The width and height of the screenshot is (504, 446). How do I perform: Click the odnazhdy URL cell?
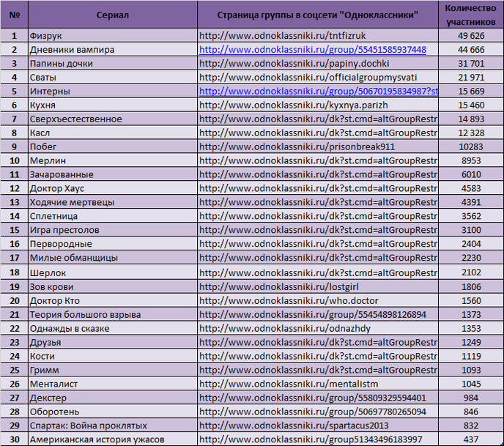coord(318,328)
